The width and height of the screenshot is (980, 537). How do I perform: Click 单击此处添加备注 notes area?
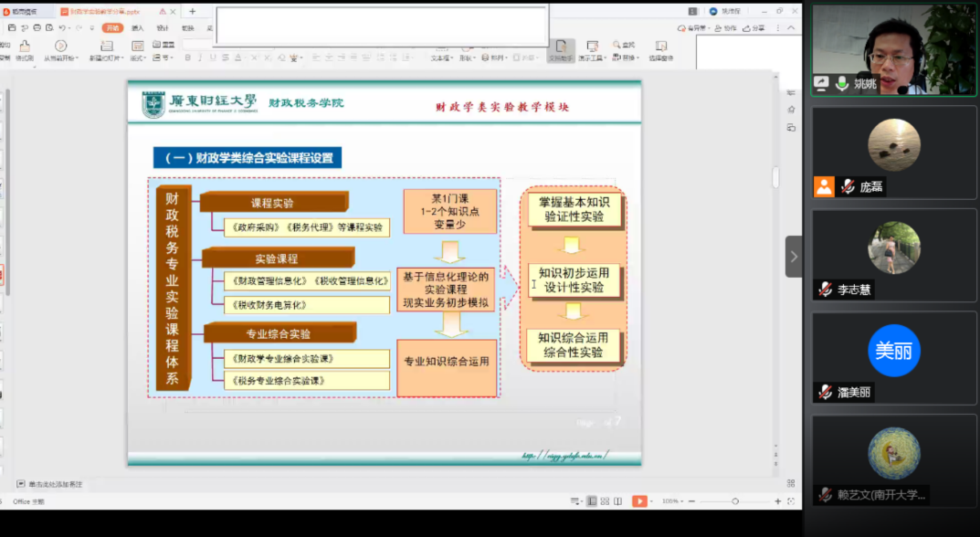click(x=55, y=484)
